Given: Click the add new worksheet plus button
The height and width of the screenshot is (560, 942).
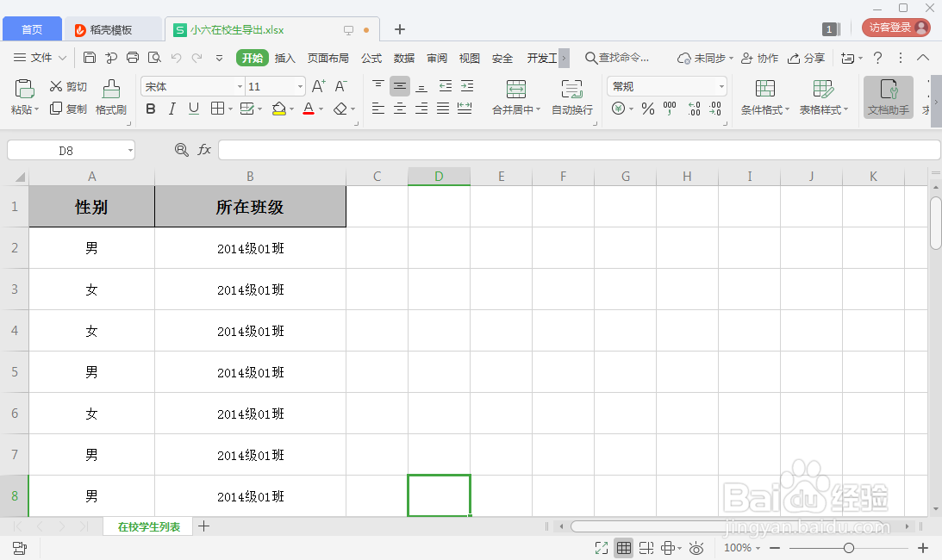Looking at the screenshot, I should 204,526.
